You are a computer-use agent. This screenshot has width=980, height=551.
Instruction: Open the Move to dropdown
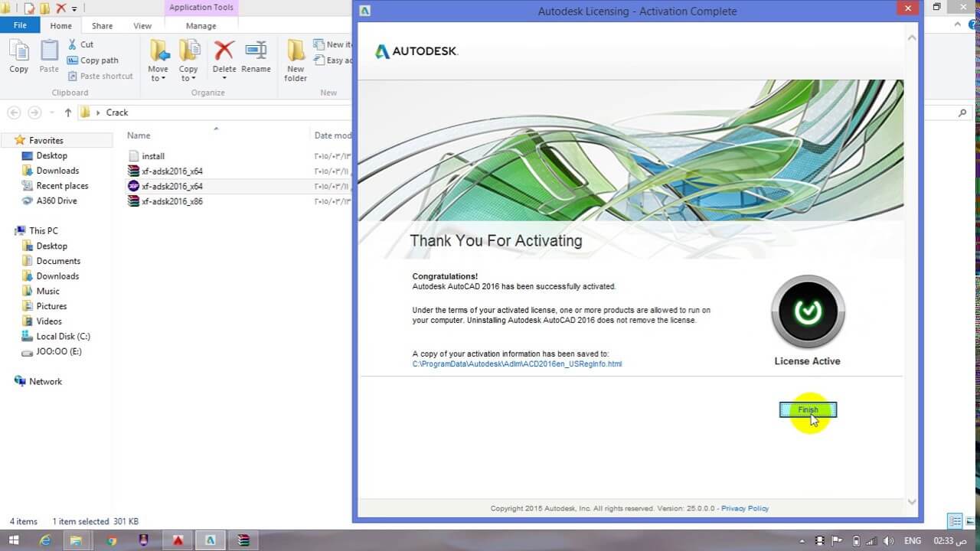click(158, 61)
